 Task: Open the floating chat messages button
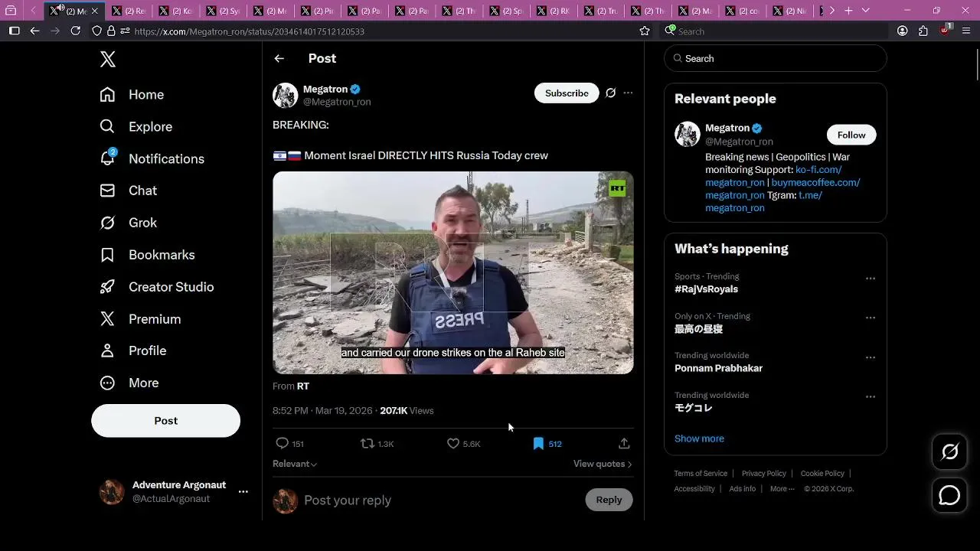pos(949,496)
